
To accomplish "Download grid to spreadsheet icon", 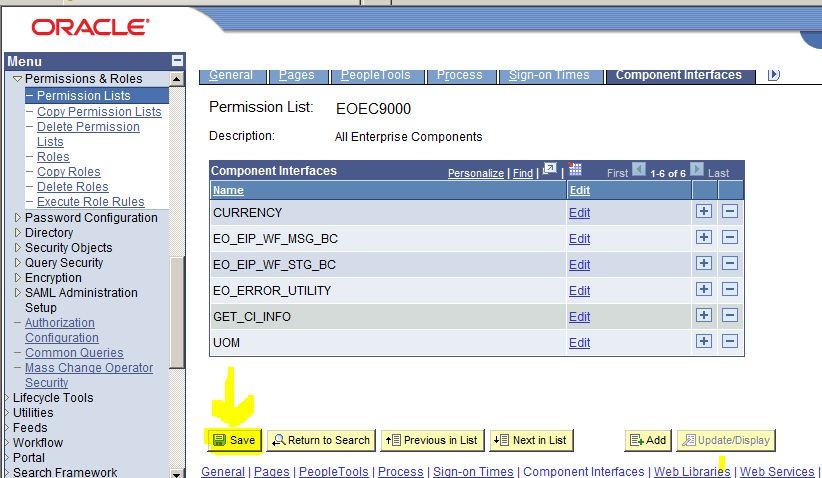I will 575,169.
